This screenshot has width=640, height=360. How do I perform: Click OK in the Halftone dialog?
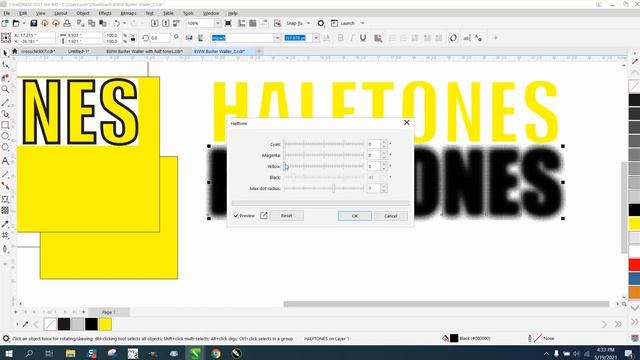(355, 216)
